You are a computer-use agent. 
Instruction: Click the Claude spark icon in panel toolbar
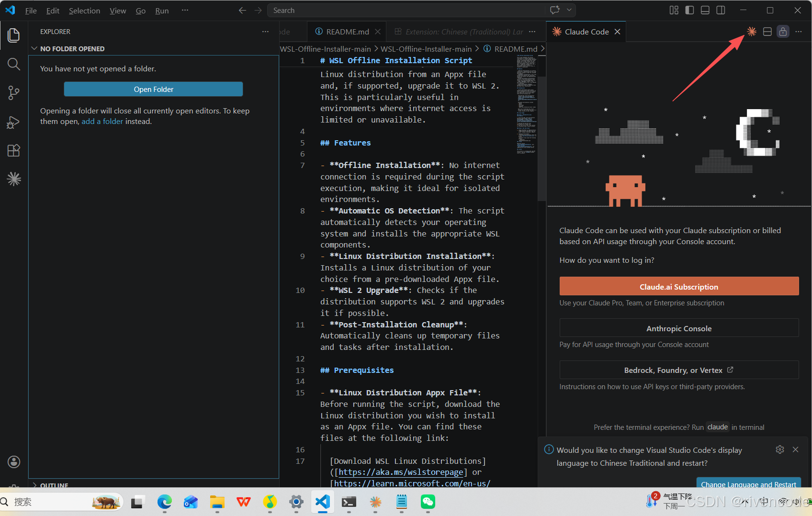point(752,32)
